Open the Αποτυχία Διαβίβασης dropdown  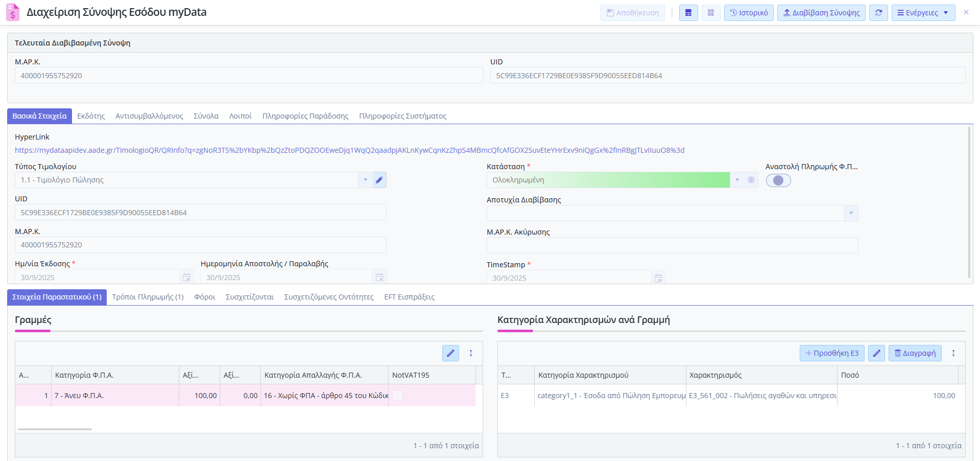click(851, 213)
